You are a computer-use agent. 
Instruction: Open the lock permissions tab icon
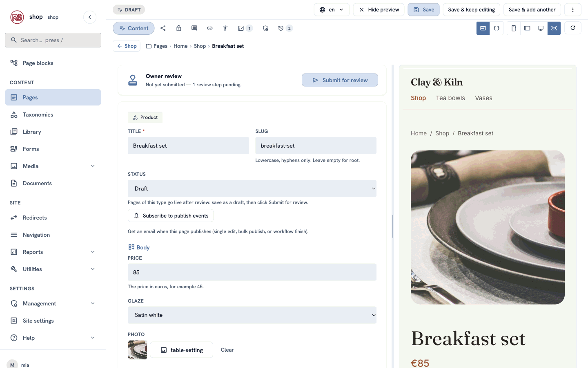point(178,28)
